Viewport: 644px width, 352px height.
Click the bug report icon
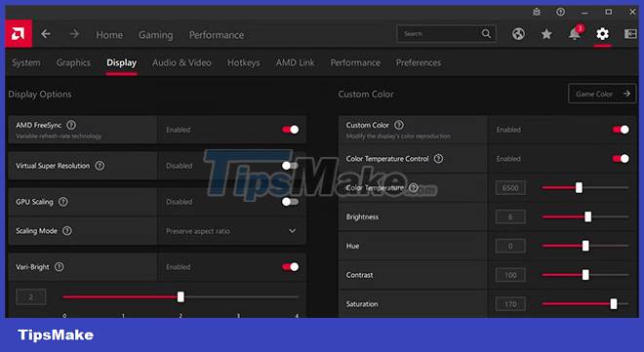[x=537, y=12]
